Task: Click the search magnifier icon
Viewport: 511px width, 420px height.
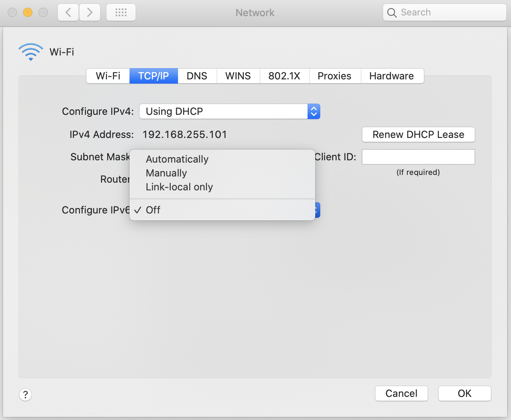Action: (392, 12)
